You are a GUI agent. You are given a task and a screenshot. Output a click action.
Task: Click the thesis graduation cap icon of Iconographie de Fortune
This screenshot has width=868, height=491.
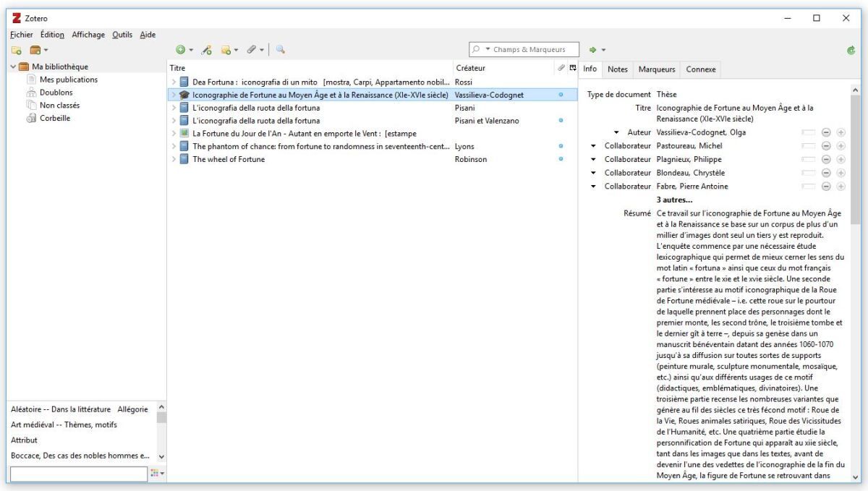coord(184,94)
